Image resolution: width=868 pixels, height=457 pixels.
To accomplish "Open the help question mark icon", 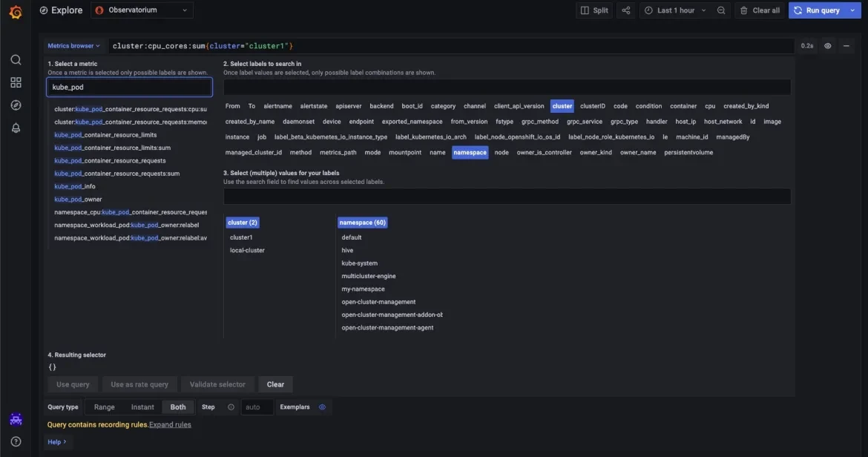I will point(16,441).
